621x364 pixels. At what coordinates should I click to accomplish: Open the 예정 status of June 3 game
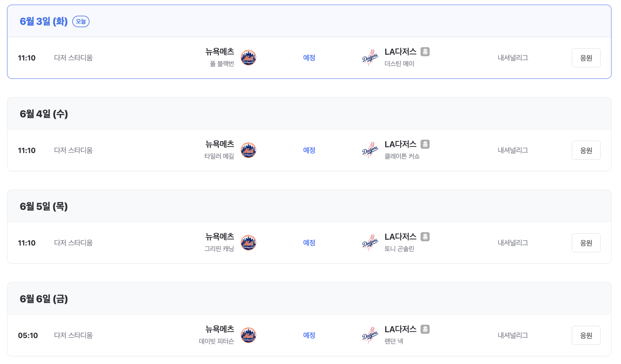pos(309,58)
